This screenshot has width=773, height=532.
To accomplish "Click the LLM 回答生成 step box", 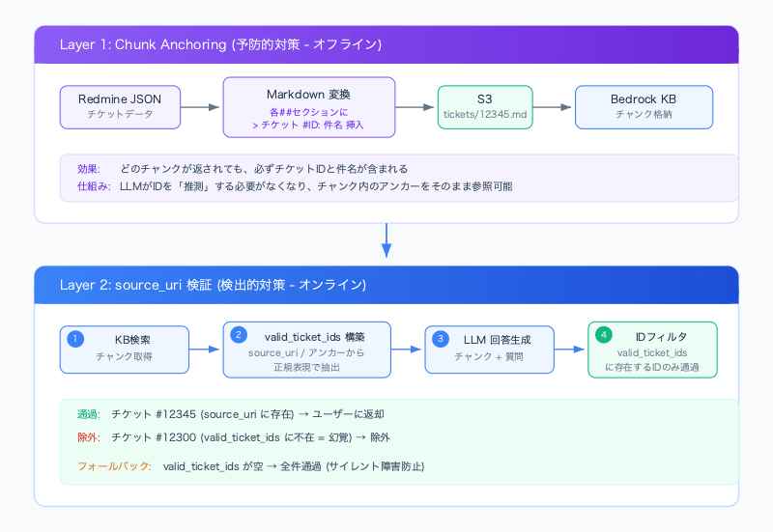I will 490,350.
